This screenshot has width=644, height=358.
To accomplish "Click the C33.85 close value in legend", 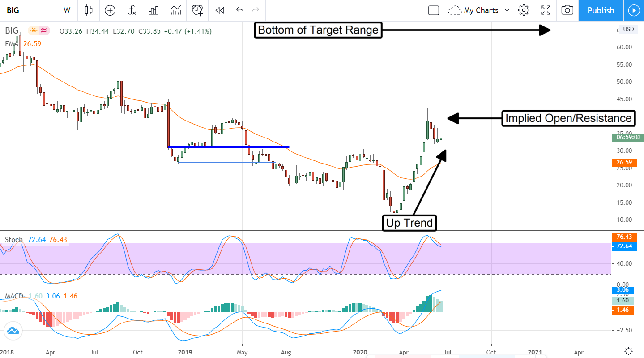I will pyautogui.click(x=150, y=31).
